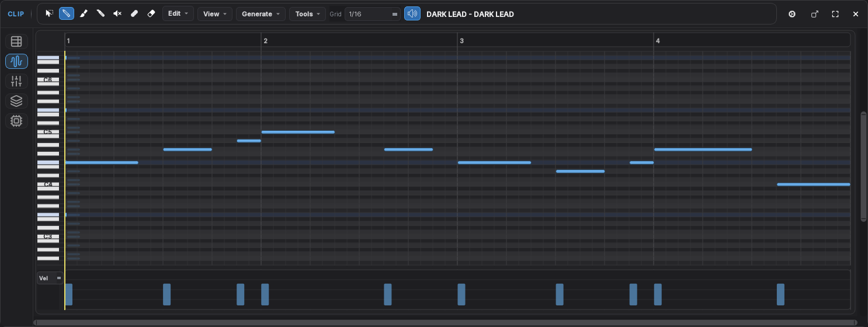Select the long F4 note starting bar 3

pyautogui.click(x=494, y=162)
